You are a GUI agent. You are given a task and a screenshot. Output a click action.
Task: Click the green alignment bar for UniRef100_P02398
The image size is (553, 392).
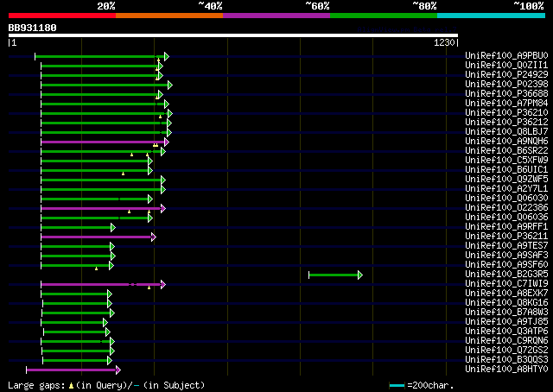point(106,85)
